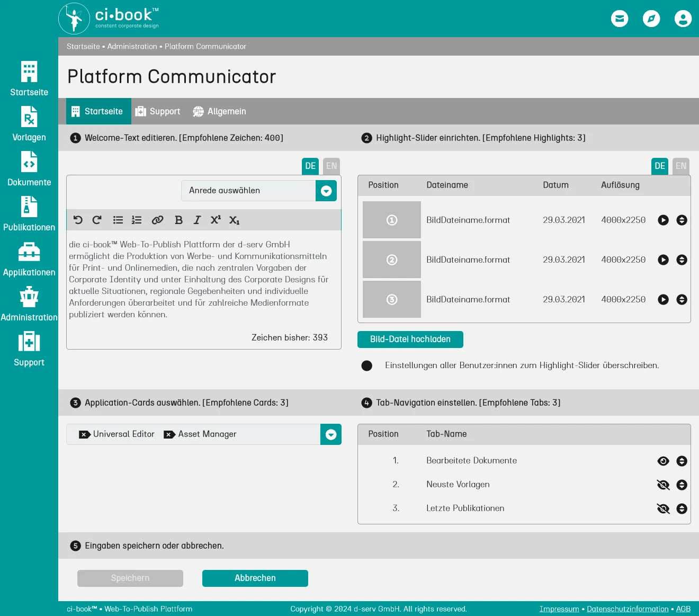Viewport: 699px width, 616px height.
Task: Toggle italic formatting
Action: (197, 220)
